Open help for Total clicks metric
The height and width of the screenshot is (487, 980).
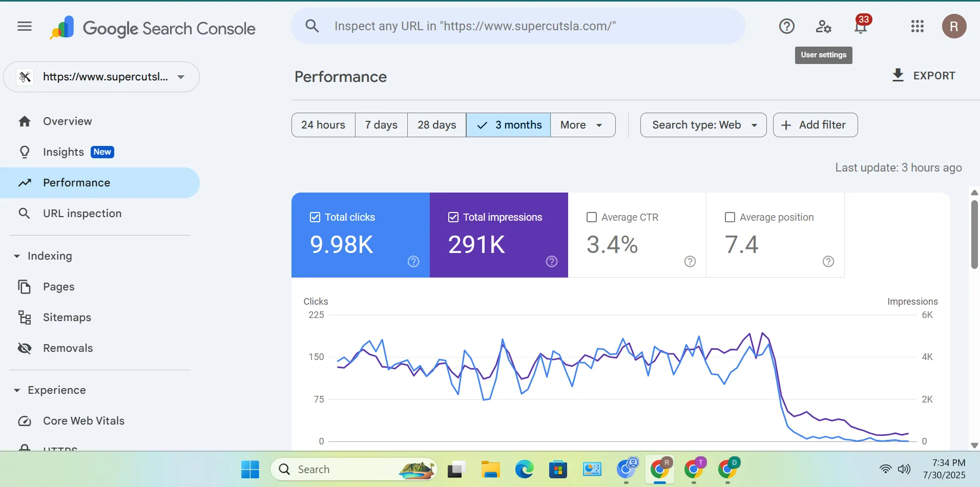[413, 262]
